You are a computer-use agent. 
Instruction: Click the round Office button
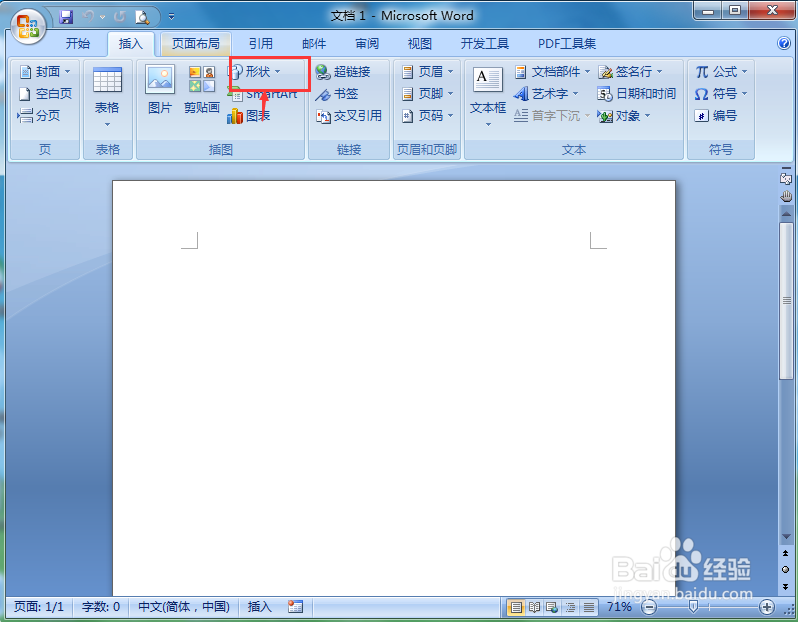[x=28, y=26]
